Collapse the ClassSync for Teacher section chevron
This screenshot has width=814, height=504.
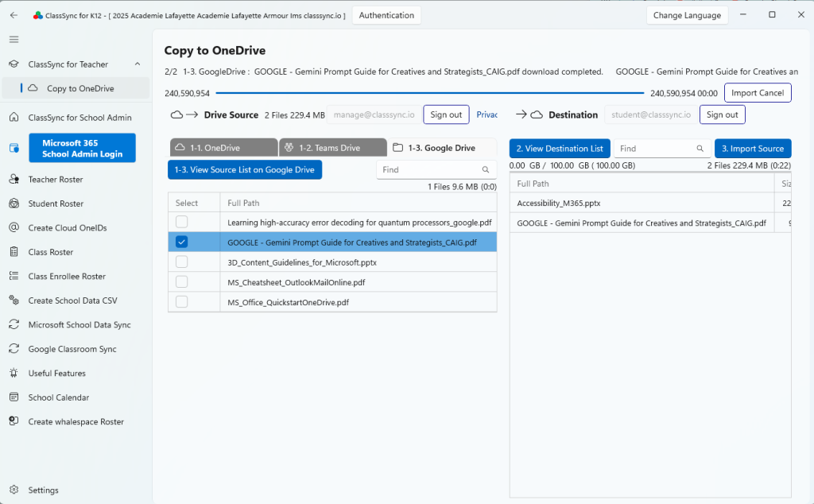[x=138, y=64]
